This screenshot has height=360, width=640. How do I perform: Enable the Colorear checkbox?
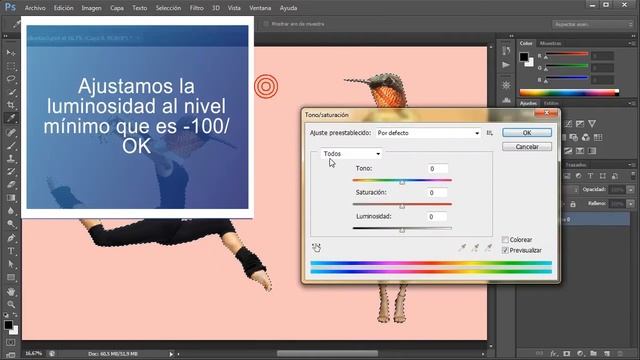pyautogui.click(x=505, y=240)
